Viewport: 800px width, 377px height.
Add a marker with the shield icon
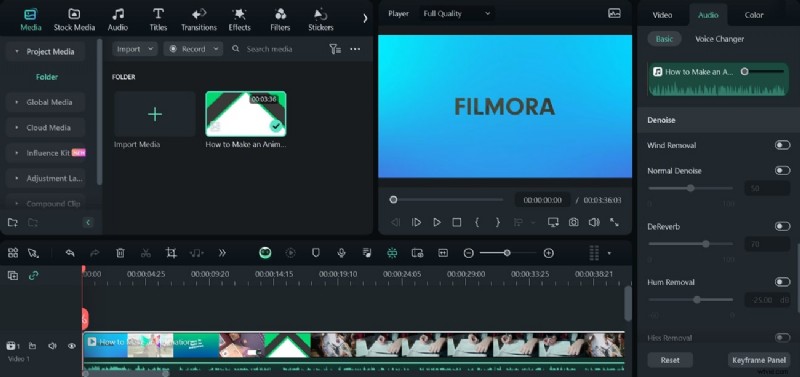click(316, 253)
